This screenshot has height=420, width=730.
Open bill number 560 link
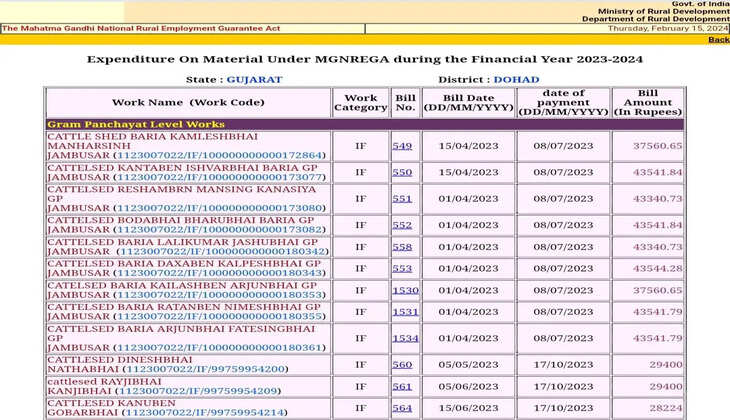[x=402, y=365]
